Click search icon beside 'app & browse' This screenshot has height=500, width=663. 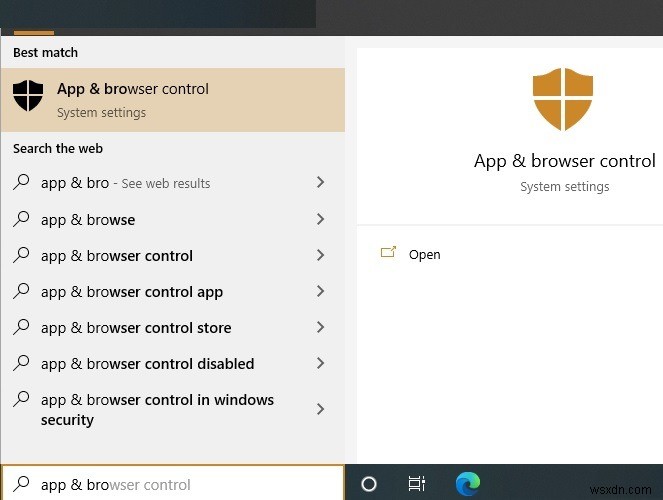pos(21,219)
